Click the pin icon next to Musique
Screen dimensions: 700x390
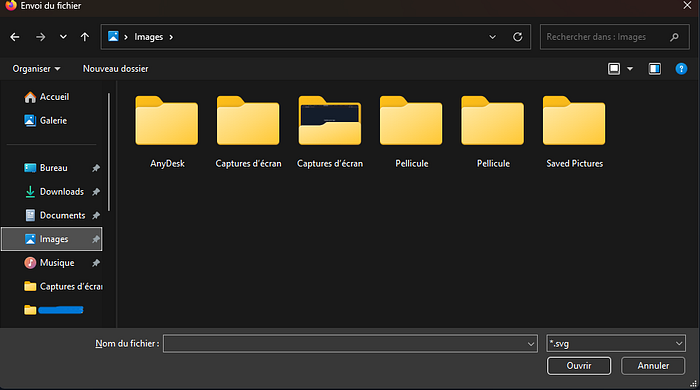(x=96, y=263)
